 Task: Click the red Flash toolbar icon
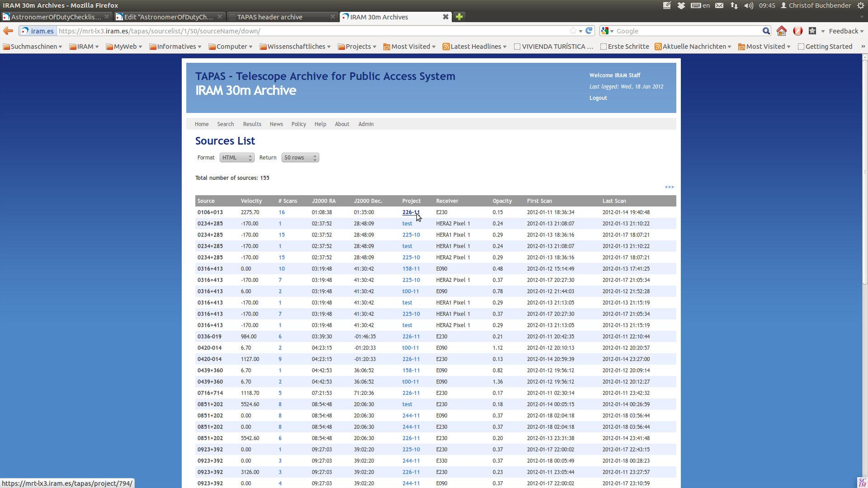[x=798, y=31]
